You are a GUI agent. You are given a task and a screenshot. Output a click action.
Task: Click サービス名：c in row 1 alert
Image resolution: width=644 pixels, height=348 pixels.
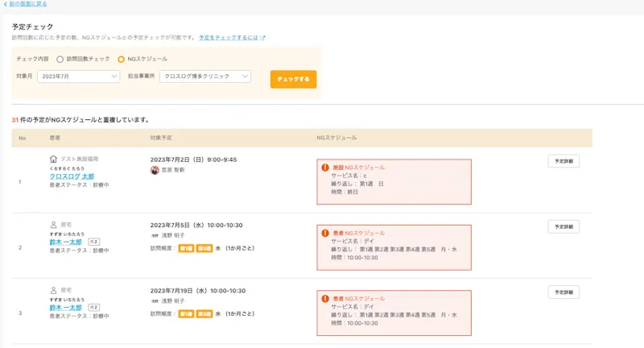click(349, 176)
